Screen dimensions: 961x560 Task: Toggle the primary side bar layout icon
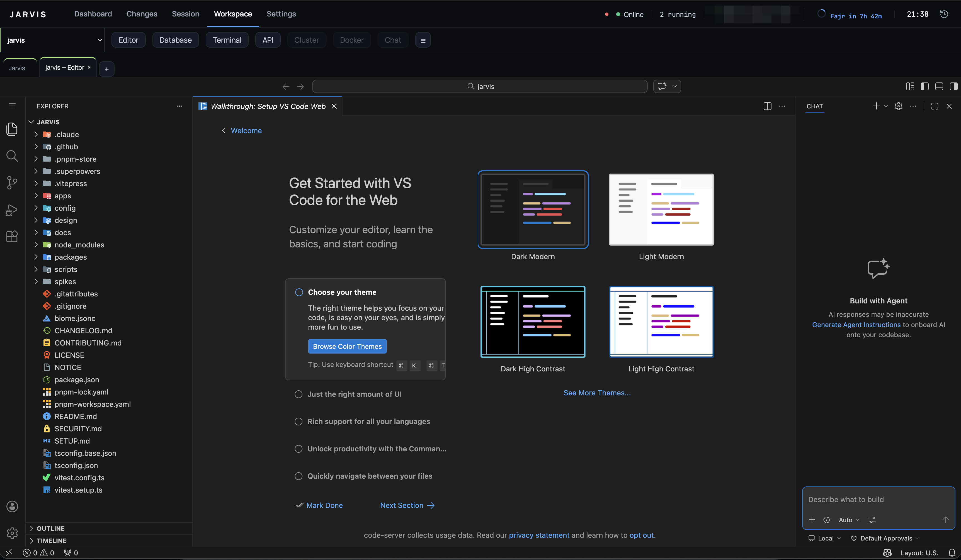(925, 87)
